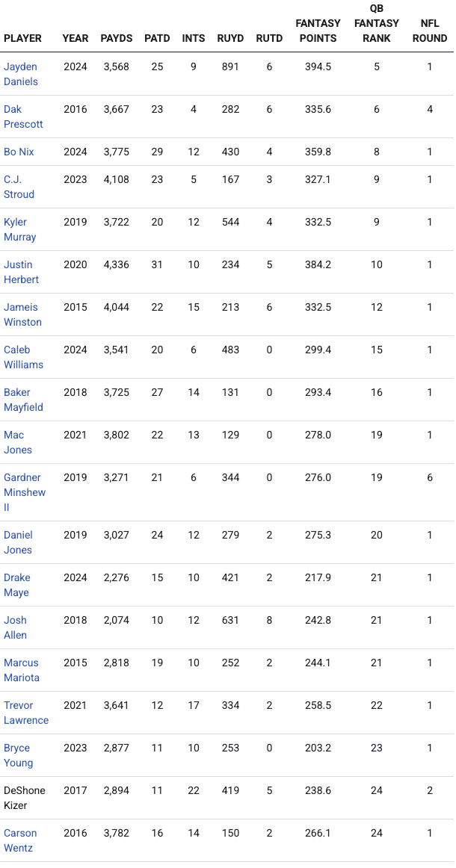
Task: Click QB FANTASY RANK column header
Action: (376, 23)
